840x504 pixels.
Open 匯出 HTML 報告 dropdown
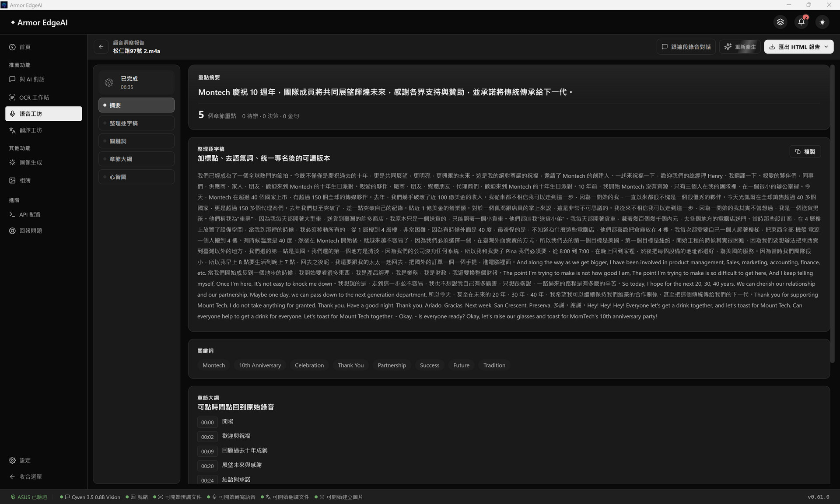(798, 47)
